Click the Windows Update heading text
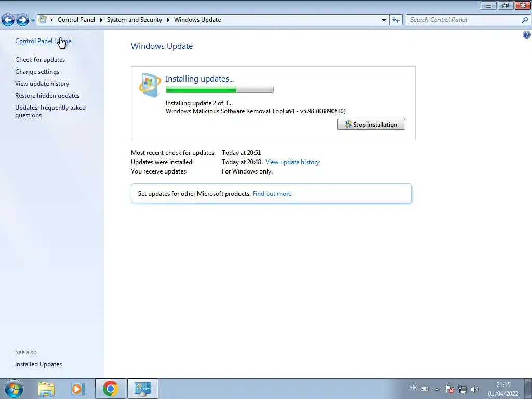Image resolution: width=532 pixels, height=399 pixels. click(162, 46)
